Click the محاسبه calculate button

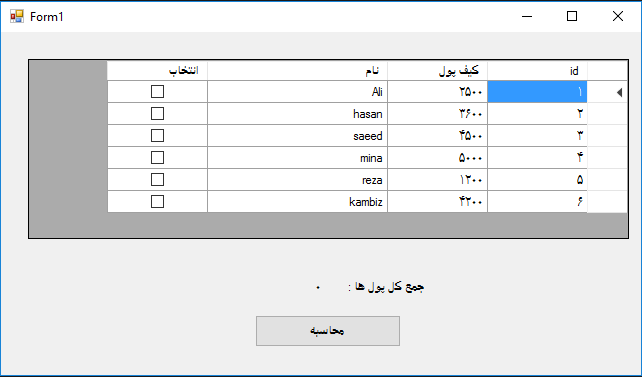[328, 331]
